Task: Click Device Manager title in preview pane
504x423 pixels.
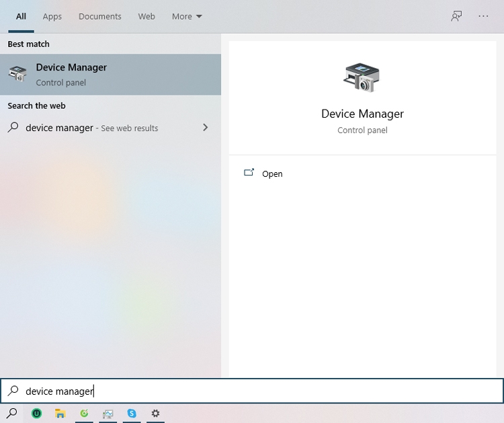Action: tap(362, 114)
